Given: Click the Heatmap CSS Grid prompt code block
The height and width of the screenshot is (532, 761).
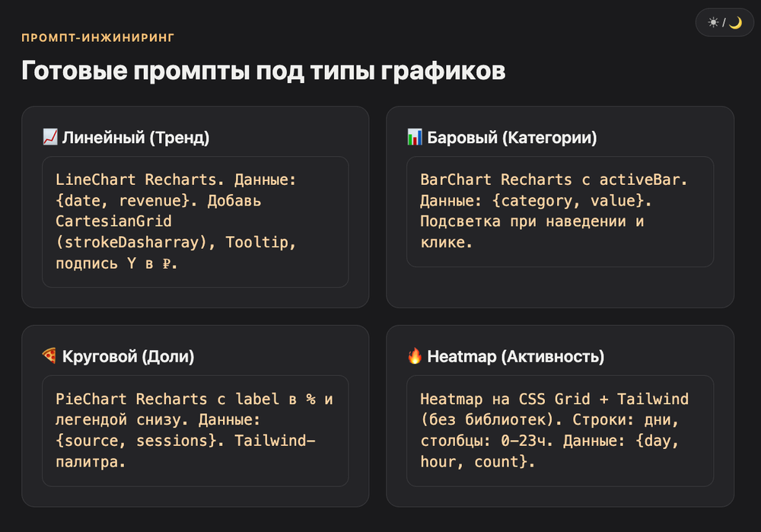Looking at the screenshot, I should click(560, 431).
